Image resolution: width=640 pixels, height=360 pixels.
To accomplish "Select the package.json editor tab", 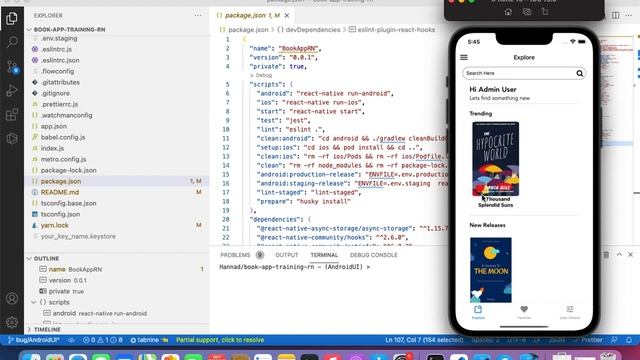I will point(251,16).
